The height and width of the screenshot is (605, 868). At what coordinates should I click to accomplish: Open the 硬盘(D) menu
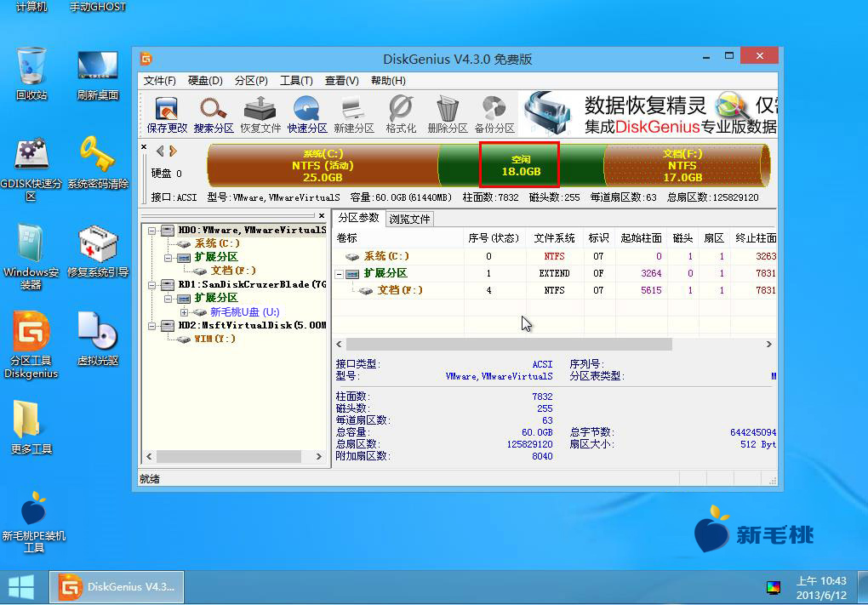click(205, 81)
